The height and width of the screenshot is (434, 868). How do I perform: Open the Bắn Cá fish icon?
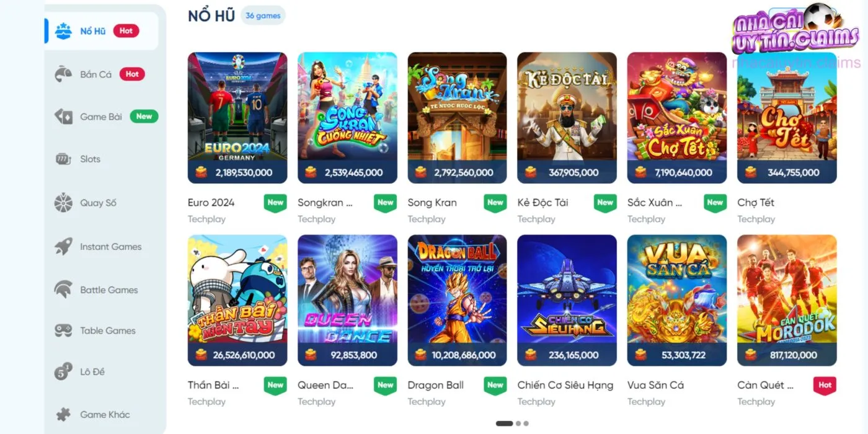[x=63, y=74]
